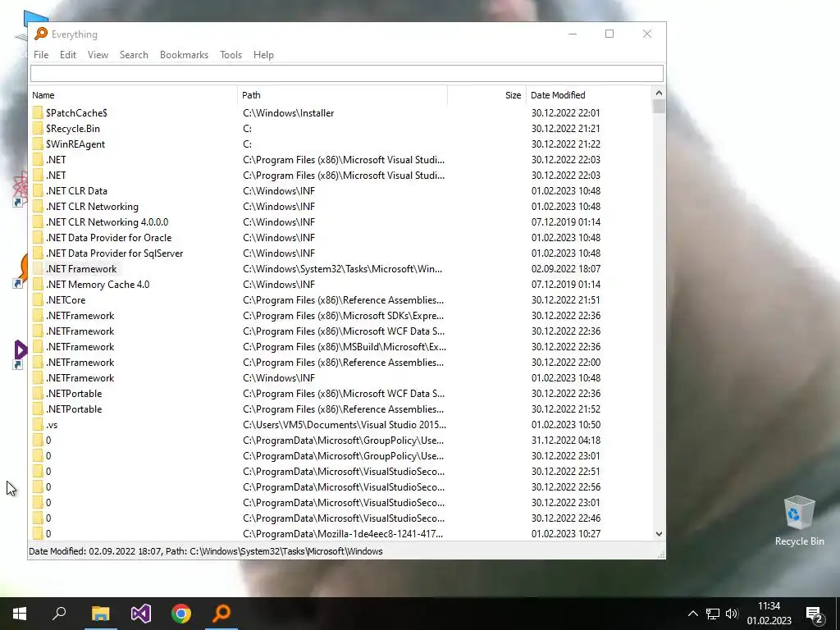Show hidden tray icons chevron
The width and height of the screenshot is (840, 630).
[692, 614]
